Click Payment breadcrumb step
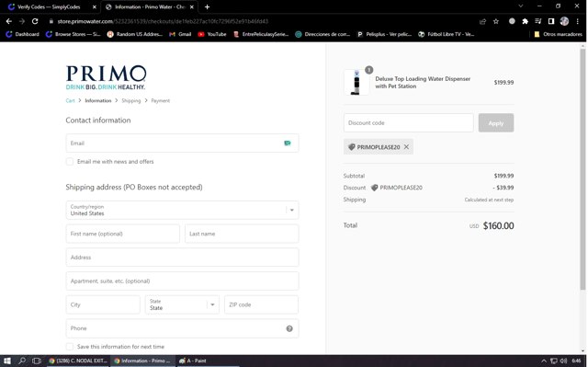Image resolution: width=588 pixels, height=367 pixels. click(x=161, y=100)
